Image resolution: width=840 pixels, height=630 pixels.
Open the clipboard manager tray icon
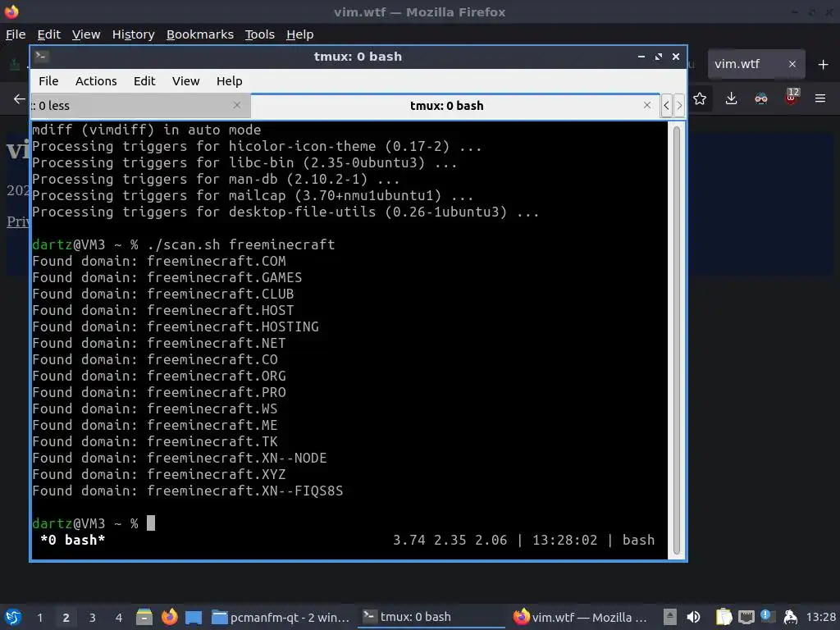click(x=724, y=617)
